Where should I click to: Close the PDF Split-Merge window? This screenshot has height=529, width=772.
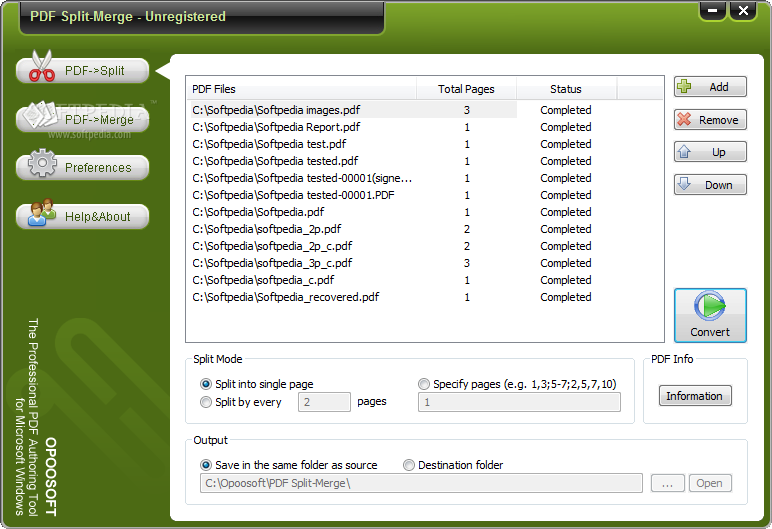click(743, 10)
